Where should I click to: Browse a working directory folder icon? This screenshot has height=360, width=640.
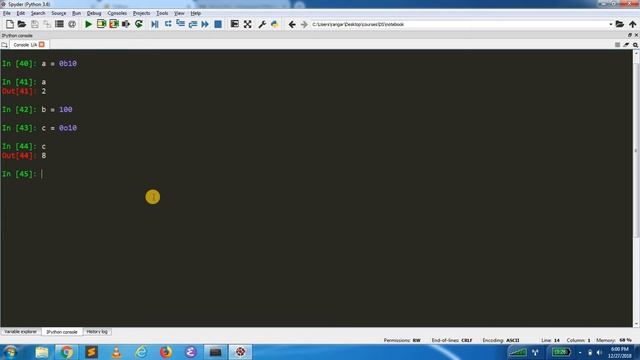[x=620, y=24]
